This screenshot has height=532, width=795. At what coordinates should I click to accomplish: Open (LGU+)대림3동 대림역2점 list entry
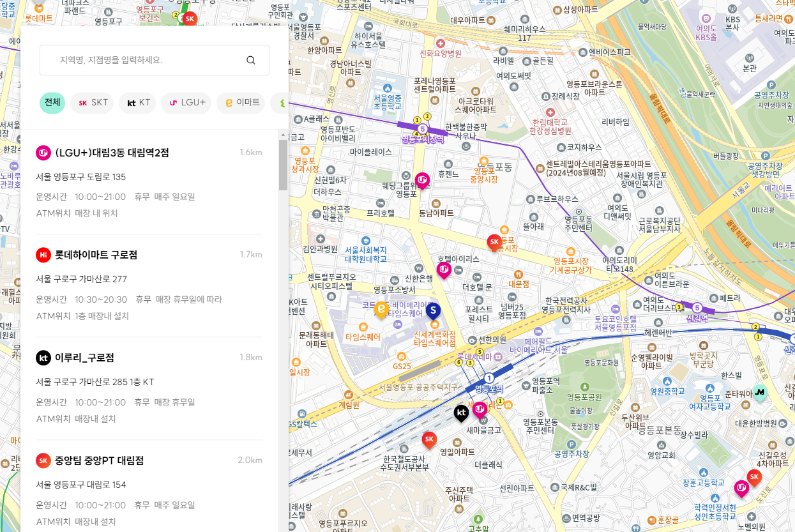149,182
